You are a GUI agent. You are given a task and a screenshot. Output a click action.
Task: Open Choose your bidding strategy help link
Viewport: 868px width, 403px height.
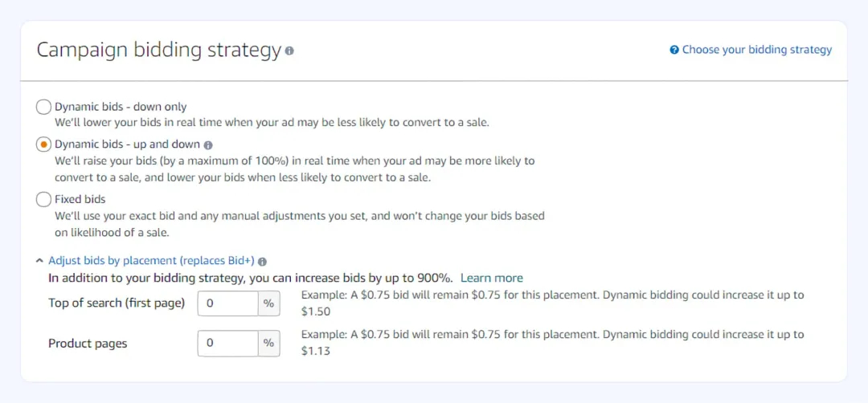pyautogui.click(x=757, y=50)
